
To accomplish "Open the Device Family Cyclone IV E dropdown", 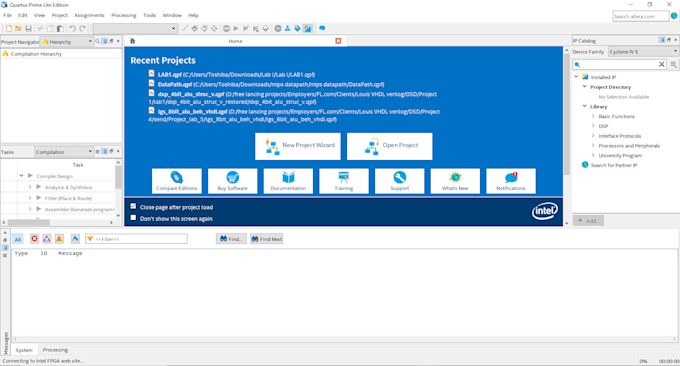I will coord(643,52).
